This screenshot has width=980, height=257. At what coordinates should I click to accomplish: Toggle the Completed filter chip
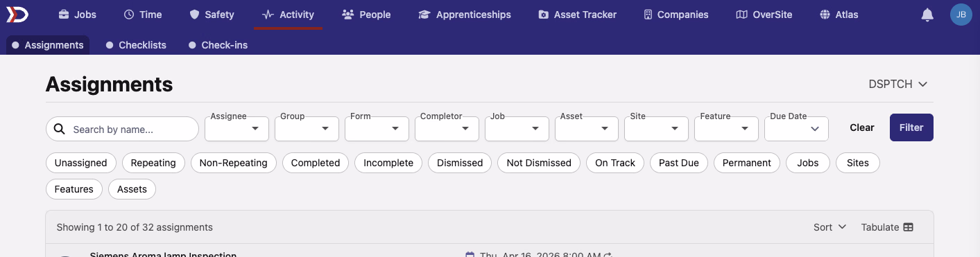click(316, 163)
